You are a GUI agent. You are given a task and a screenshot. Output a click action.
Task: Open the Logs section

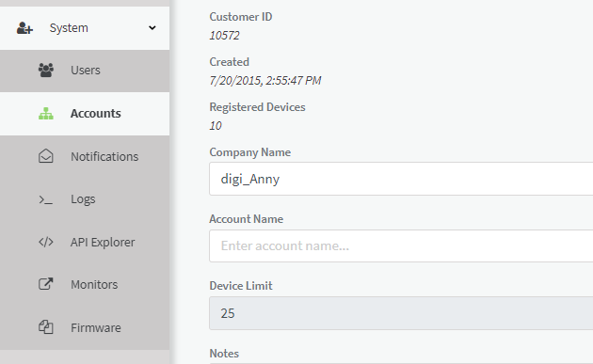click(85, 199)
